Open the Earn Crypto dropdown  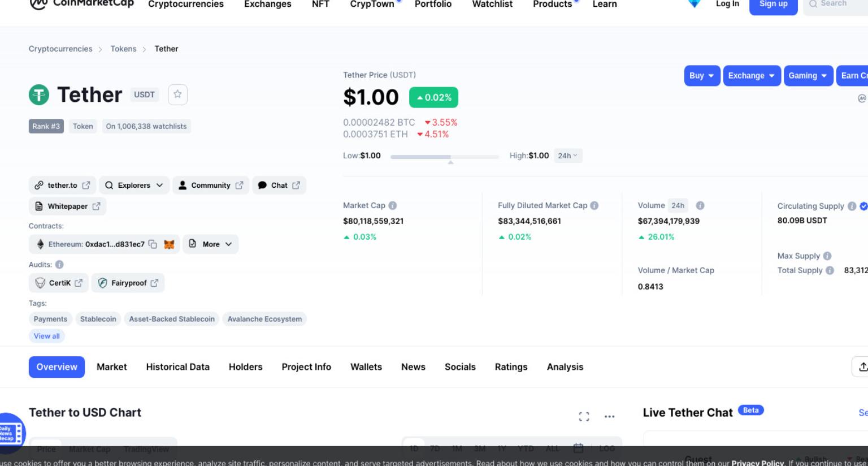[852, 75]
